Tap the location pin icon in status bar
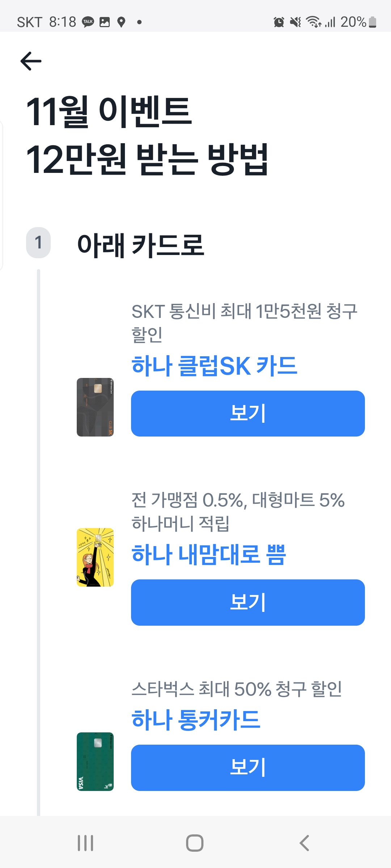 point(121,22)
